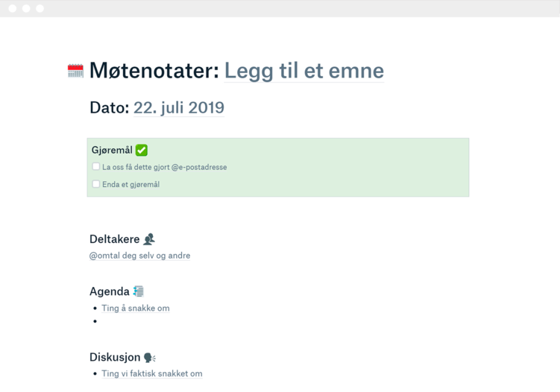
Task: Click the 'Gjøremål' heading text
Action: [x=112, y=151]
